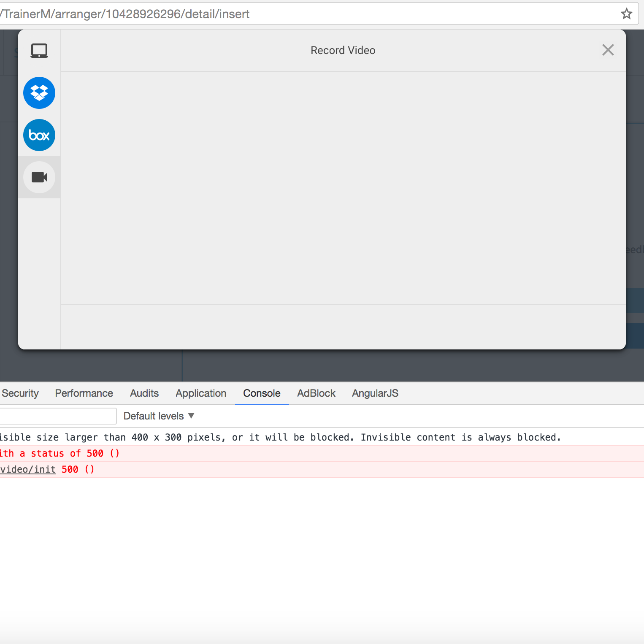The image size is (644, 644).
Task: Click the browser address bar URL
Action: coord(127,14)
